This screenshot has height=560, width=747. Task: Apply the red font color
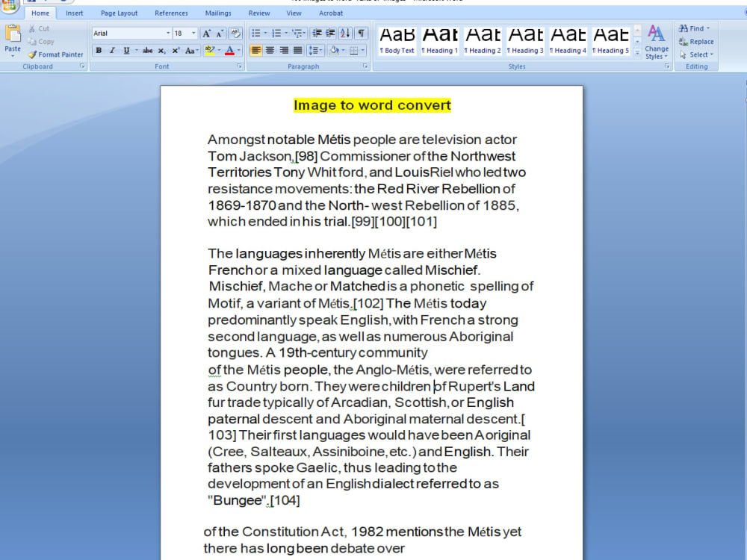point(229,50)
